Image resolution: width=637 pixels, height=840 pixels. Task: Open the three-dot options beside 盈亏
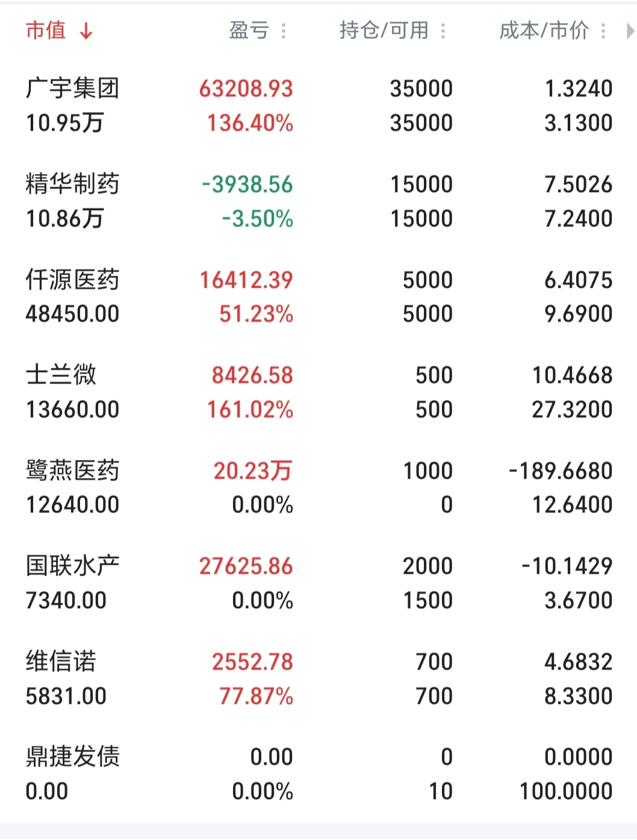tap(284, 31)
